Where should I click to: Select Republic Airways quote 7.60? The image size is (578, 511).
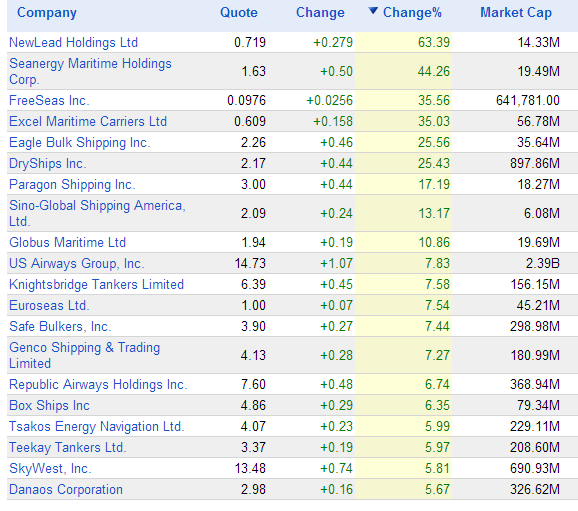[x=253, y=384]
